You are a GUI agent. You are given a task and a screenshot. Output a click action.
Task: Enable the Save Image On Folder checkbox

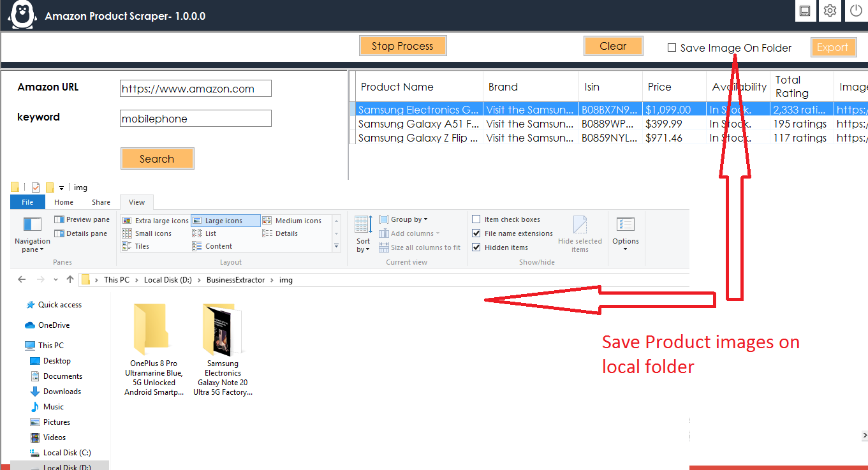672,48
